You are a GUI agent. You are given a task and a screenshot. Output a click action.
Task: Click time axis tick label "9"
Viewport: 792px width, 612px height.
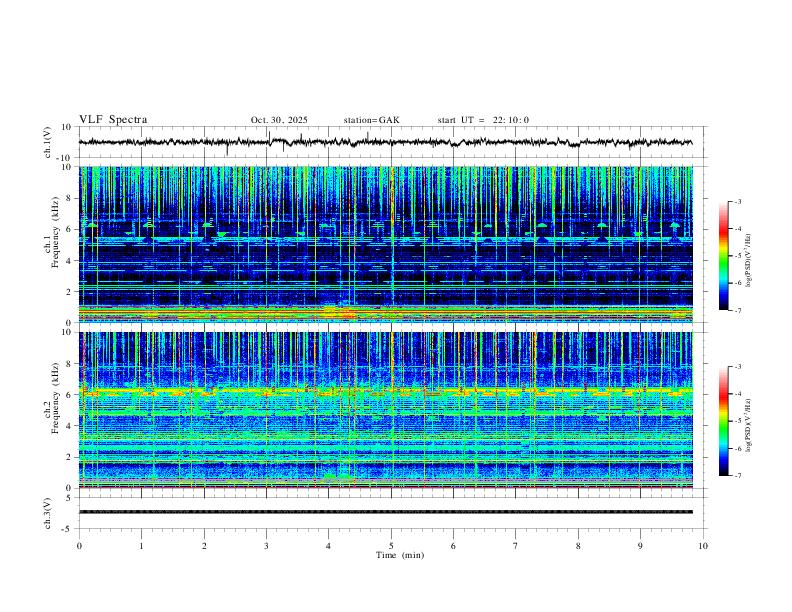640,546
